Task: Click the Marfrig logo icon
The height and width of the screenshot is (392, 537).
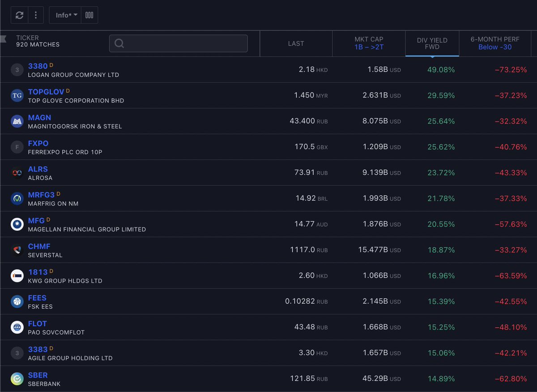Action: pyautogui.click(x=17, y=198)
